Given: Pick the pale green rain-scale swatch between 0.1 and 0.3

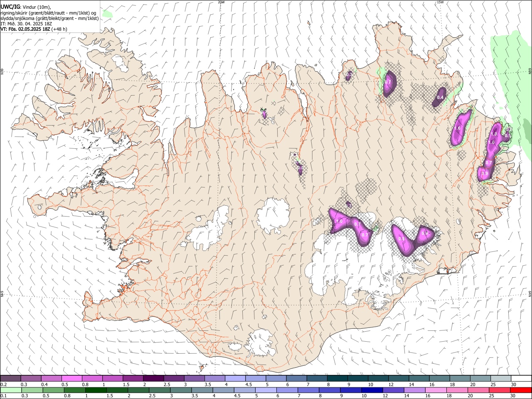Looking at the screenshot, I should (11, 390).
